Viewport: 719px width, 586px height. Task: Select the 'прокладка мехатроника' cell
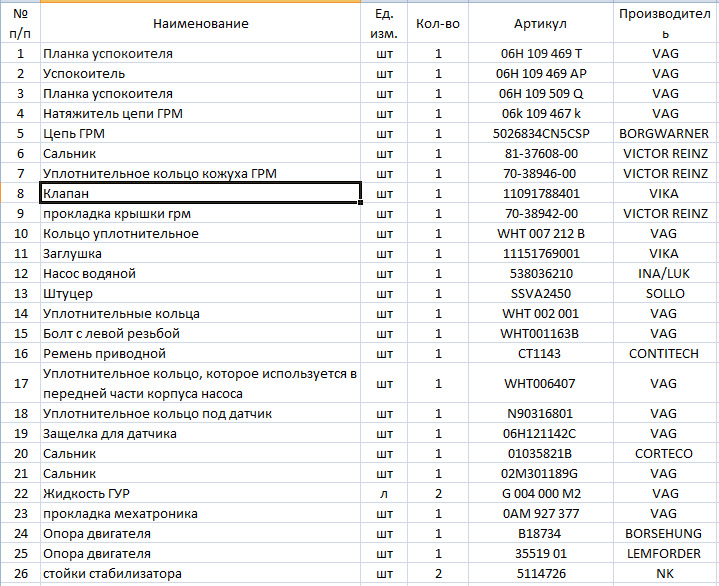[x=201, y=514]
